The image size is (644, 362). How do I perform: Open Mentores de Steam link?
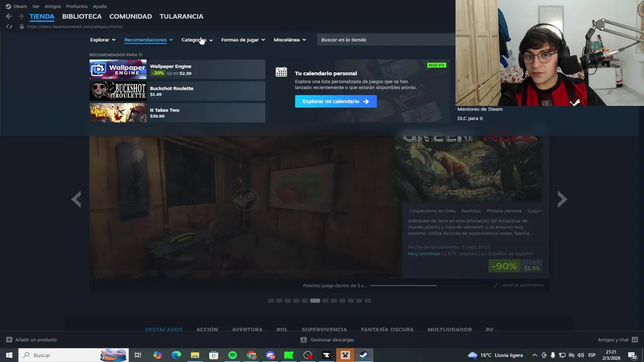tap(479, 109)
